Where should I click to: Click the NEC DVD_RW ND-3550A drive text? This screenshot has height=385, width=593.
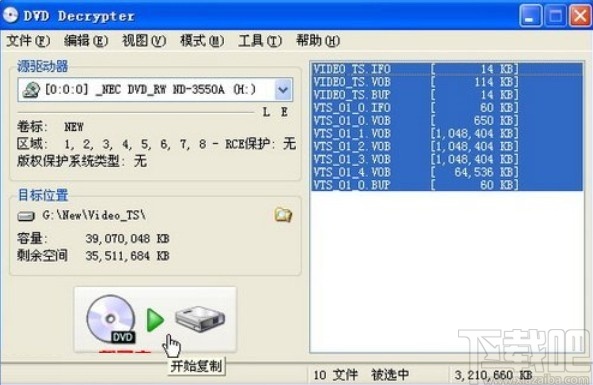coord(150,90)
